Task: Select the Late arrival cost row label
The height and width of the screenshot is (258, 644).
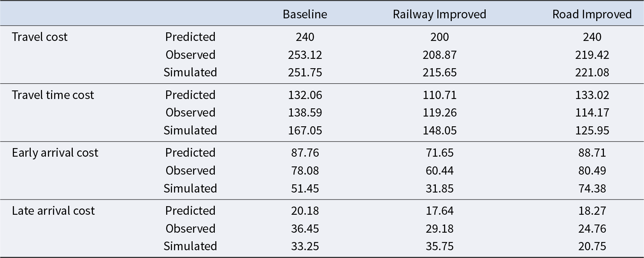Action: coord(53,211)
